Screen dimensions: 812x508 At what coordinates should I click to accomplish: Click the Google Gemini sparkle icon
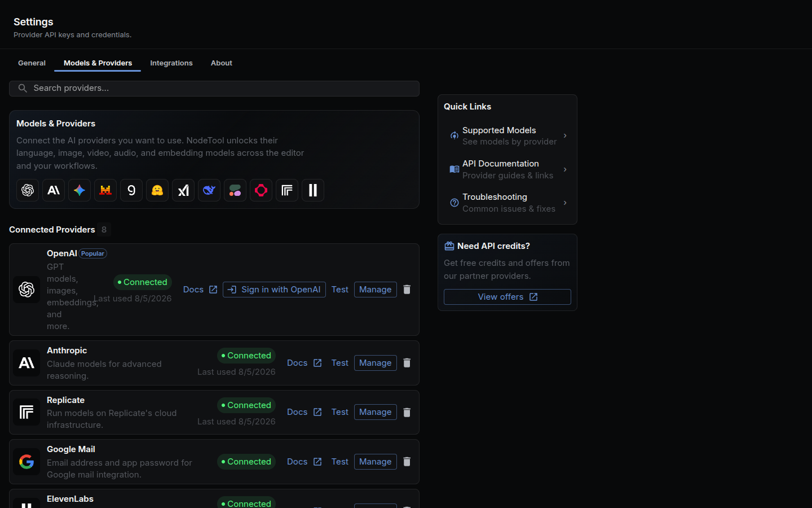80,190
